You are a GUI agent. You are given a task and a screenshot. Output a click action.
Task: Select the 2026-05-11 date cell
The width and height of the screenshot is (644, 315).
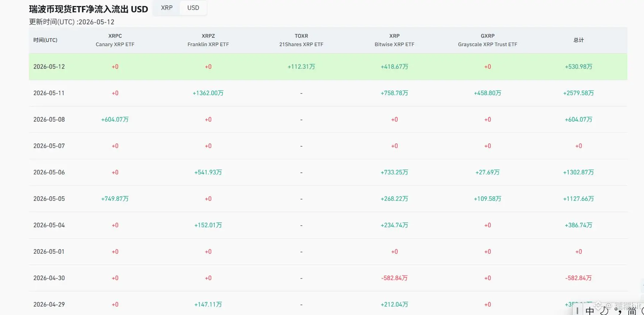click(x=49, y=93)
